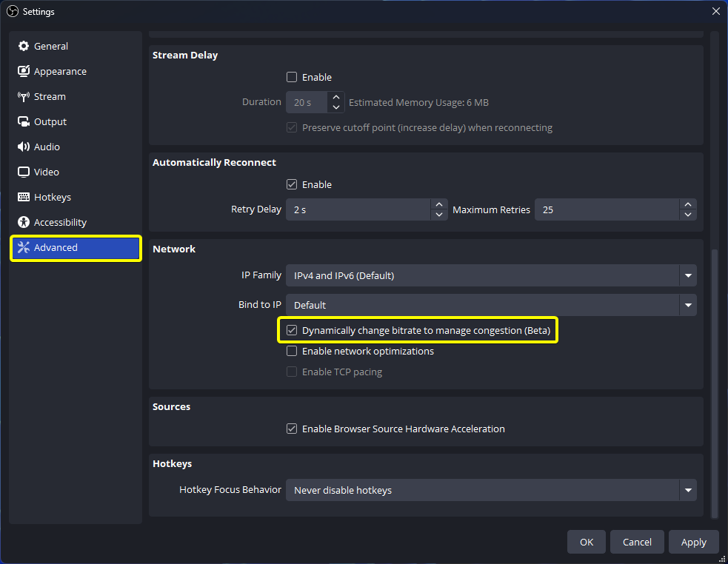
Task: Enable Stream Delay checkbox
Action: point(292,77)
